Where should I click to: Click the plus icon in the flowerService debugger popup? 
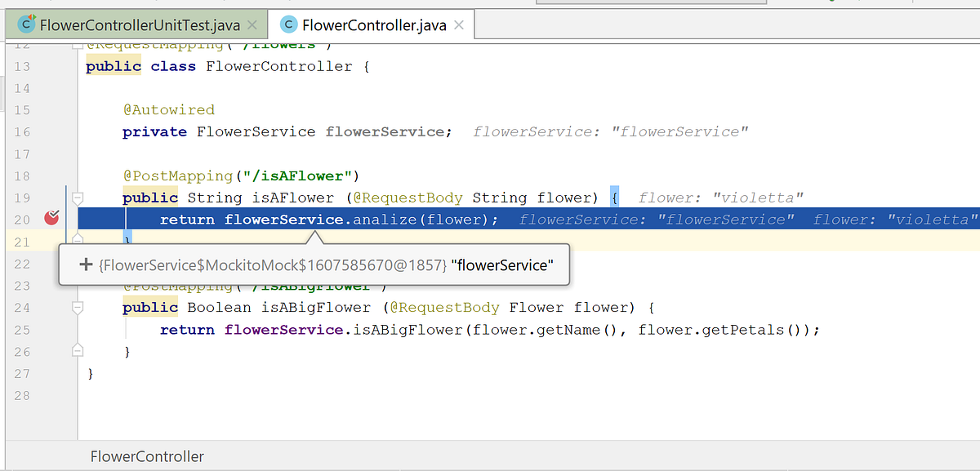[85, 264]
